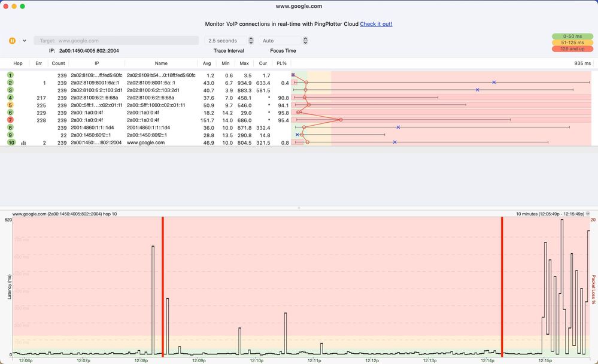Open the dropdown arrow beside pause button
The image size is (598, 364).
[x=25, y=41]
